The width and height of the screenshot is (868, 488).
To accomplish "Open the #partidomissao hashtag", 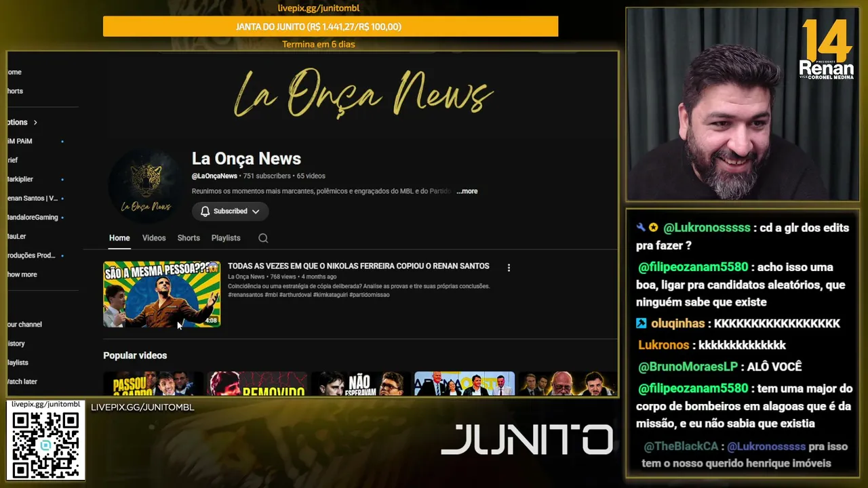I will click(x=370, y=295).
